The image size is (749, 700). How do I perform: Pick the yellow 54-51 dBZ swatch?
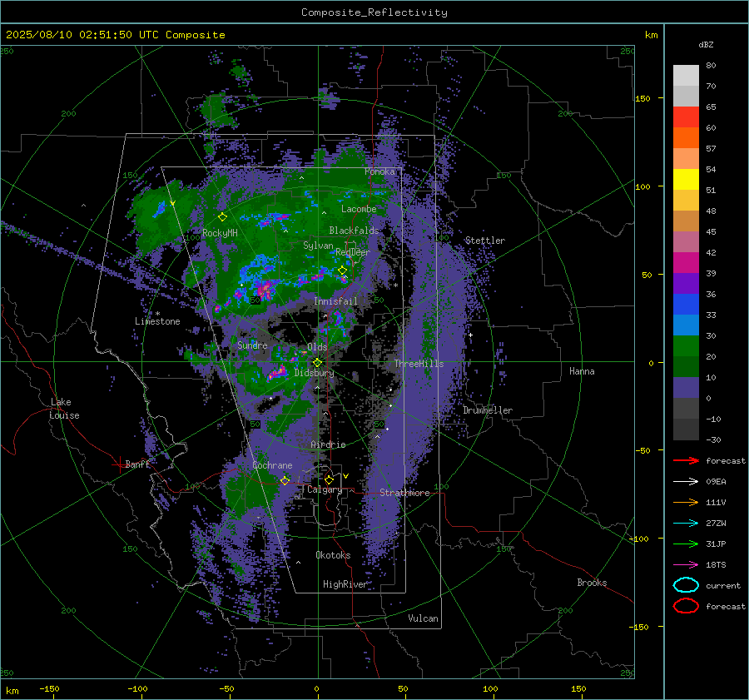click(686, 180)
